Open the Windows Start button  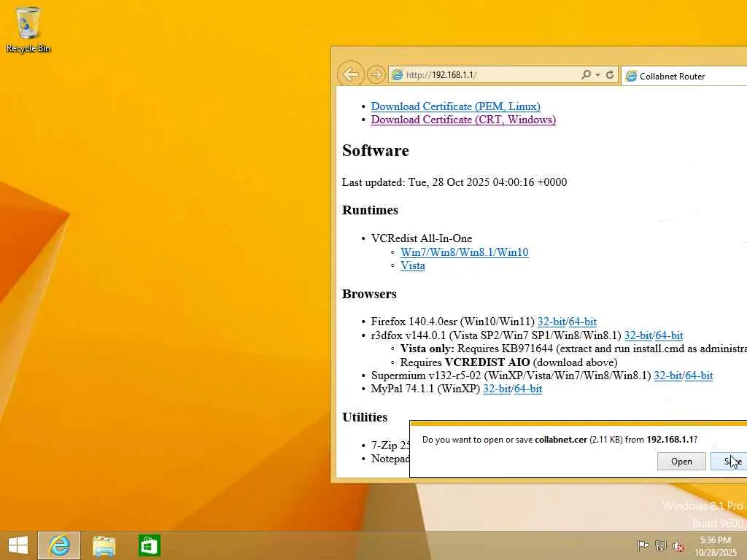[x=18, y=545]
